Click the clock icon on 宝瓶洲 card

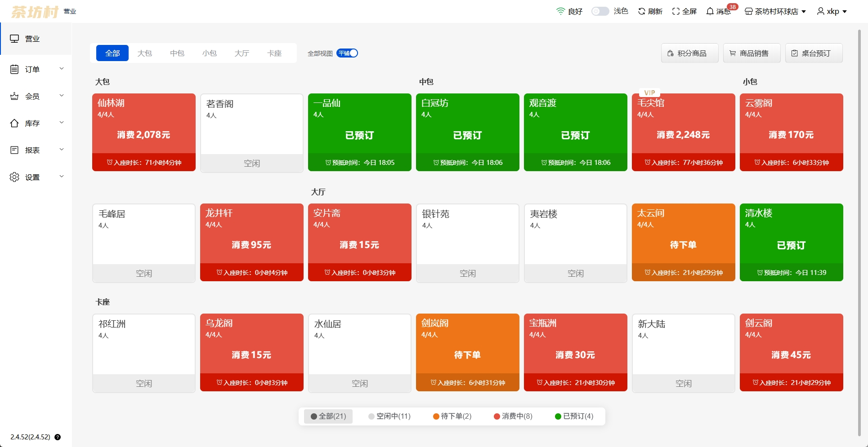tap(540, 382)
